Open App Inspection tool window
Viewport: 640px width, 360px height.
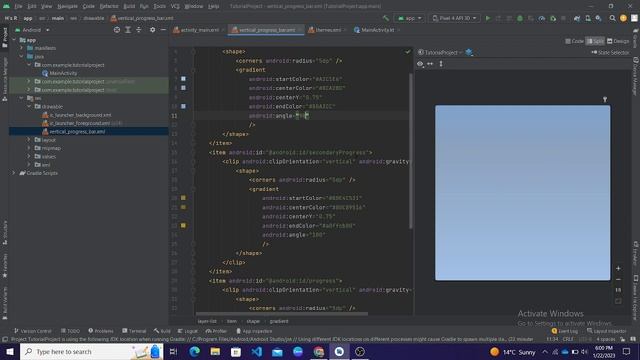pyautogui.click(x=254, y=331)
